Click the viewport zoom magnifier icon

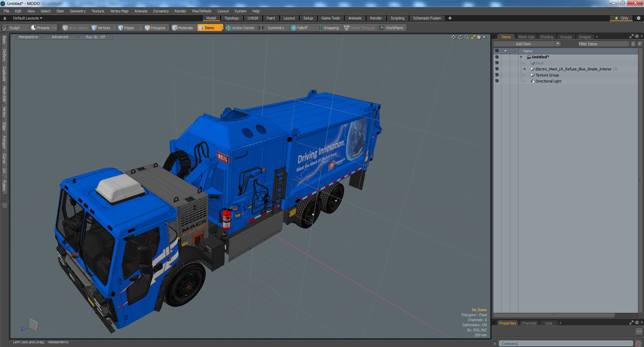467,37
